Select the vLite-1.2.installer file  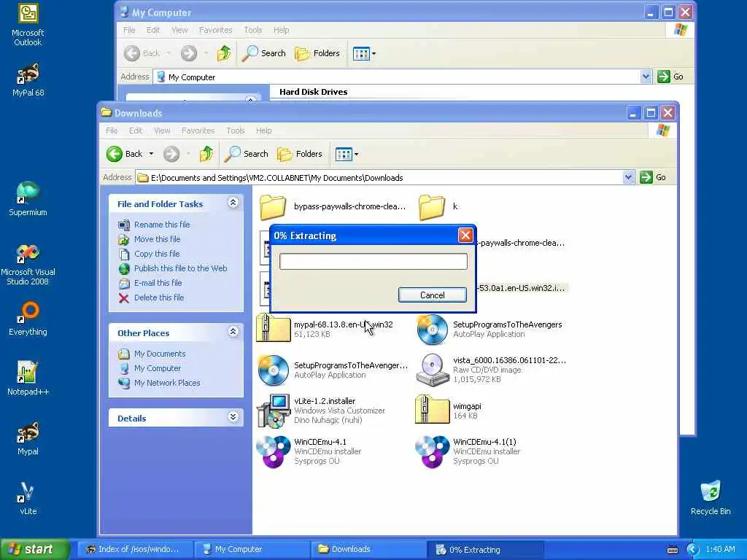click(322, 411)
